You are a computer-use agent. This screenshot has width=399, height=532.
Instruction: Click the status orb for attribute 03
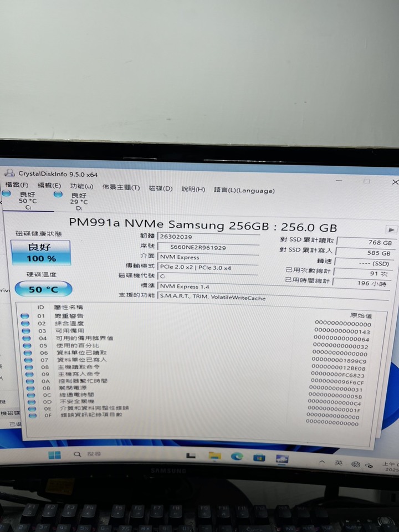click(x=26, y=331)
